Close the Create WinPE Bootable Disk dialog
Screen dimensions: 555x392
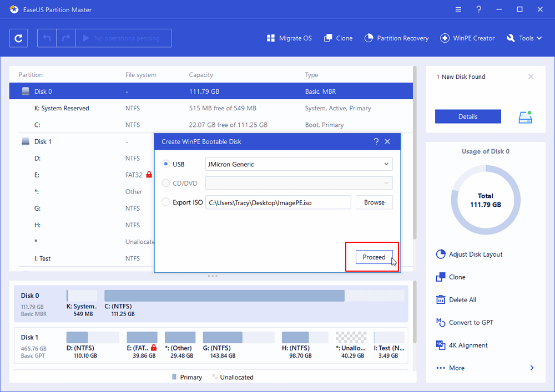click(387, 141)
